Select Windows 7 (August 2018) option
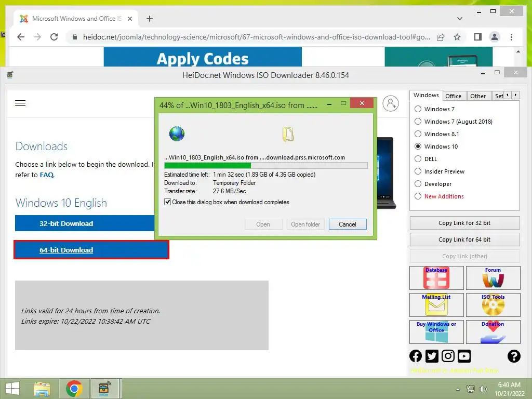The height and width of the screenshot is (399, 532). coord(418,122)
